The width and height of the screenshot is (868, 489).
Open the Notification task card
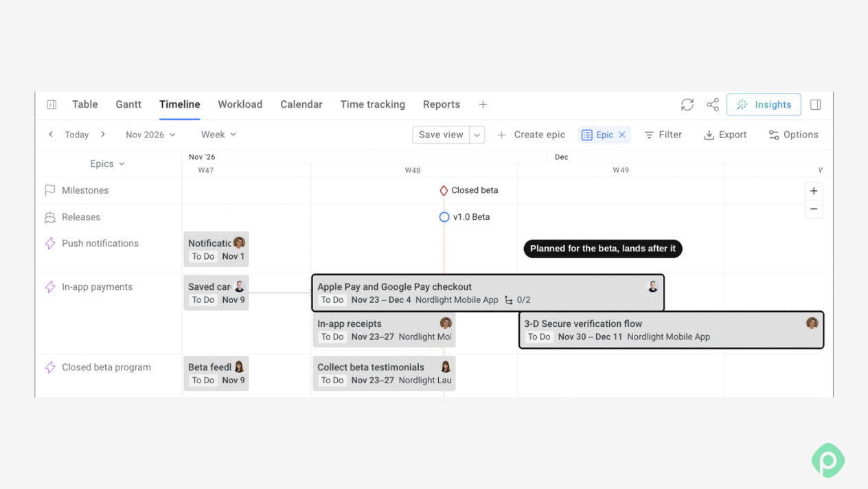tap(216, 249)
